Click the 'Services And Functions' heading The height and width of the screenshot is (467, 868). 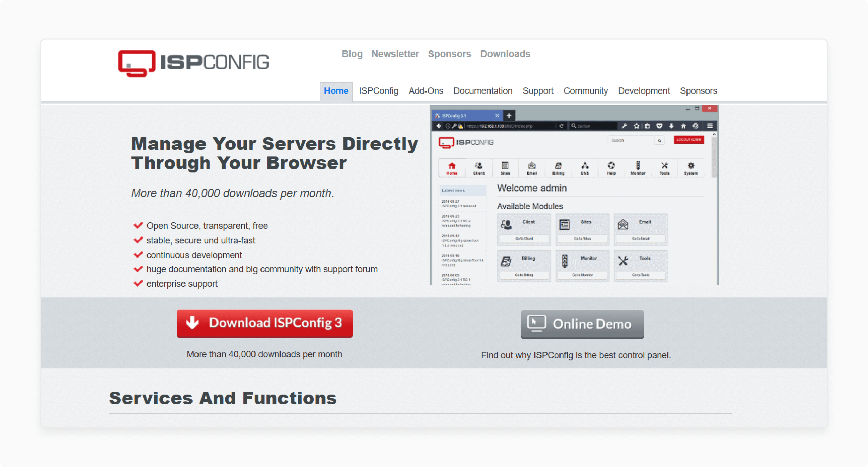click(x=222, y=398)
